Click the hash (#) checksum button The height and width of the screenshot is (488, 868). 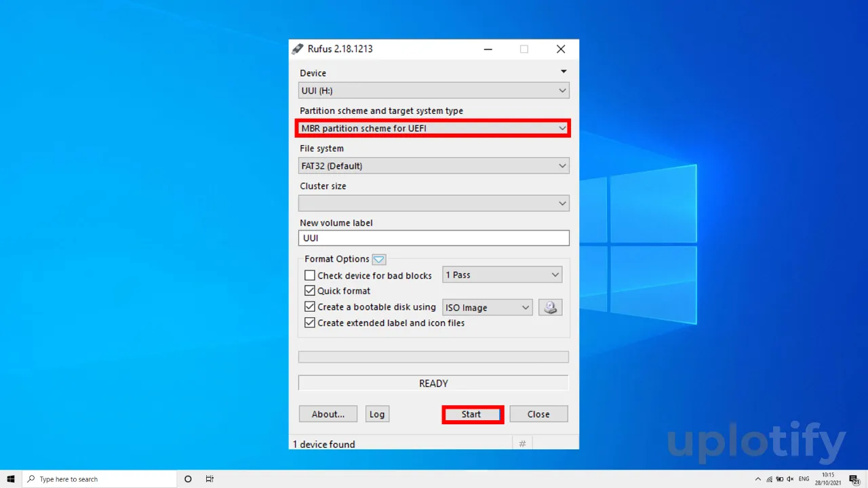click(x=522, y=443)
